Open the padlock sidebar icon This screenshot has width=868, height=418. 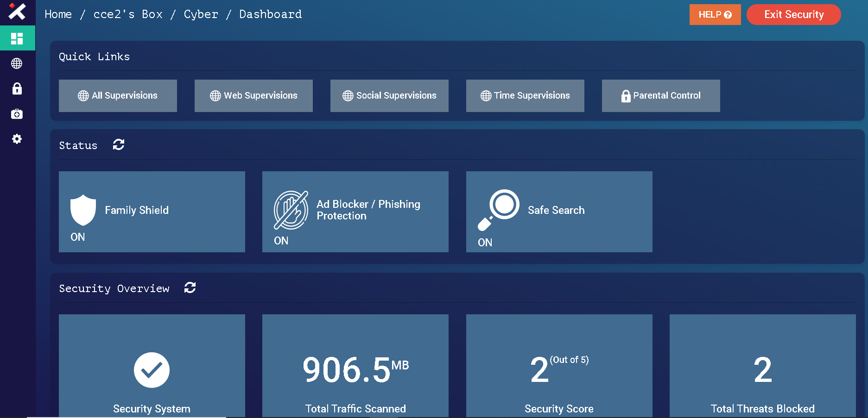[x=17, y=88]
